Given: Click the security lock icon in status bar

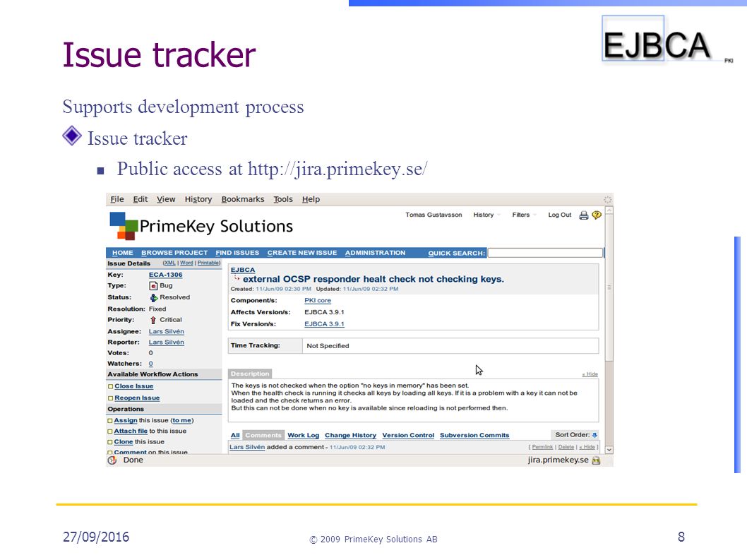Looking at the screenshot, I should coord(596,460).
